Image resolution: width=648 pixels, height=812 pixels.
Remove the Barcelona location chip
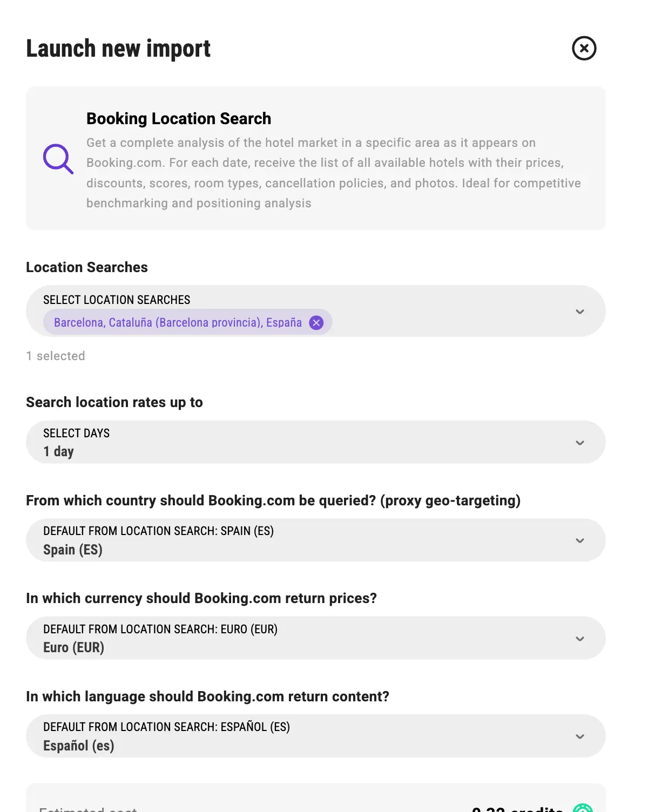(316, 323)
